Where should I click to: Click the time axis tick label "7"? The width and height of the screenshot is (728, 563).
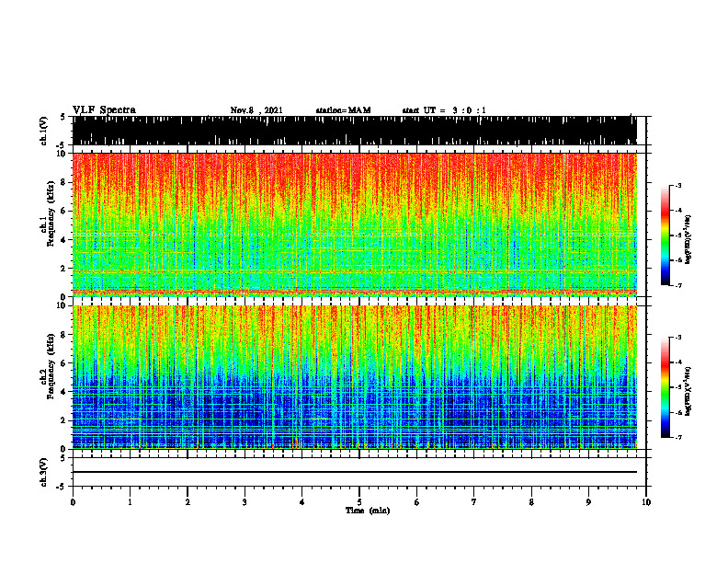pos(474,502)
